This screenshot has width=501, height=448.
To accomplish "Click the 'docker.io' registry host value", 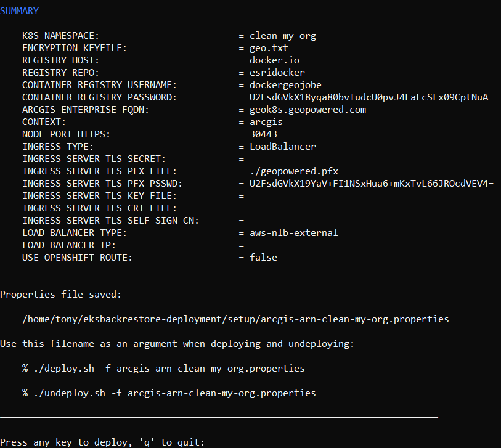I will pyautogui.click(x=274, y=60).
